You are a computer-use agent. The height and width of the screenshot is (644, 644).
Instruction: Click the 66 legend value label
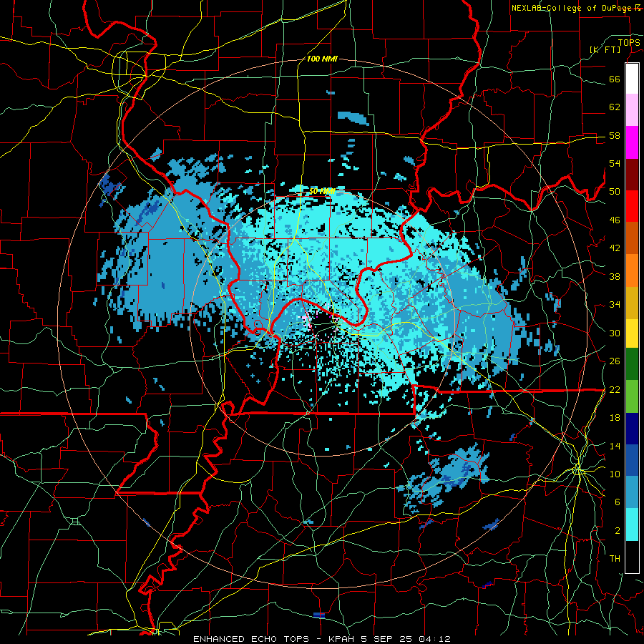[615, 79]
